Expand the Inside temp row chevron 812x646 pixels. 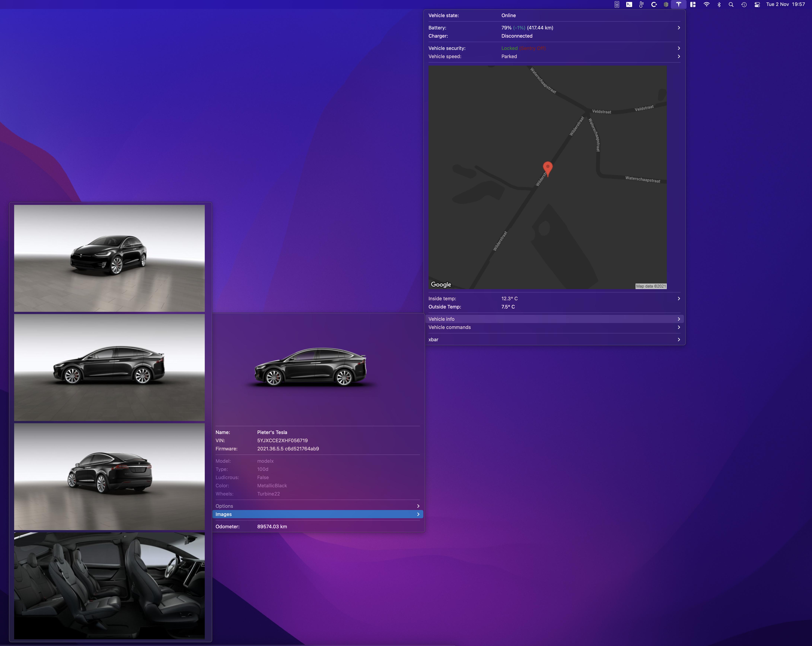(679, 298)
